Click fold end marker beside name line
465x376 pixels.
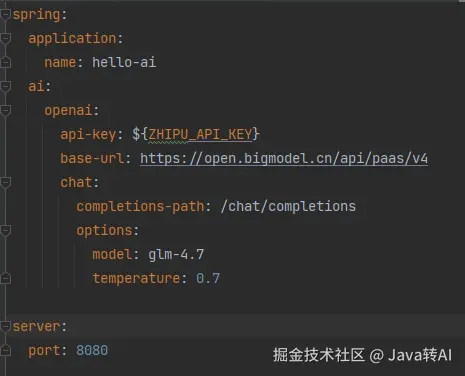coord(5,62)
